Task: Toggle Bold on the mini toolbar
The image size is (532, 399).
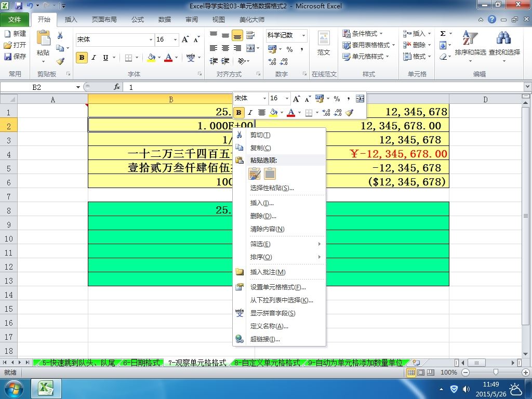Action: click(x=239, y=113)
